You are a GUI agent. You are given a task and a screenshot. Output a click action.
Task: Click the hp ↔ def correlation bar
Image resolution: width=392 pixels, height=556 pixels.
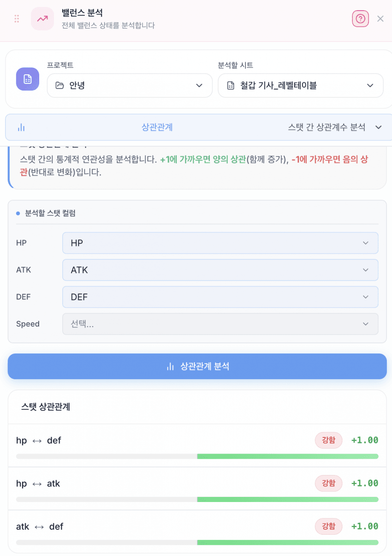coord(197,456)
